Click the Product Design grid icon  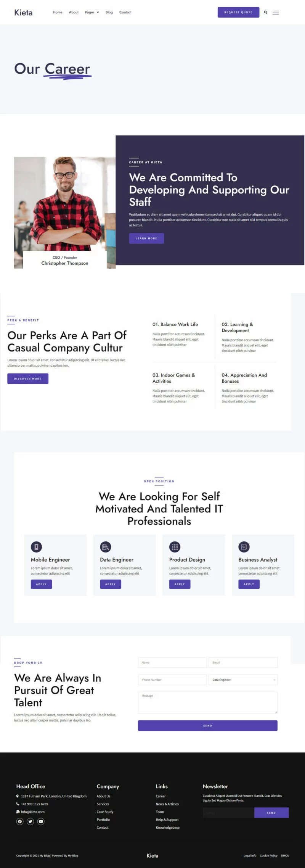(x=175, y=547)
